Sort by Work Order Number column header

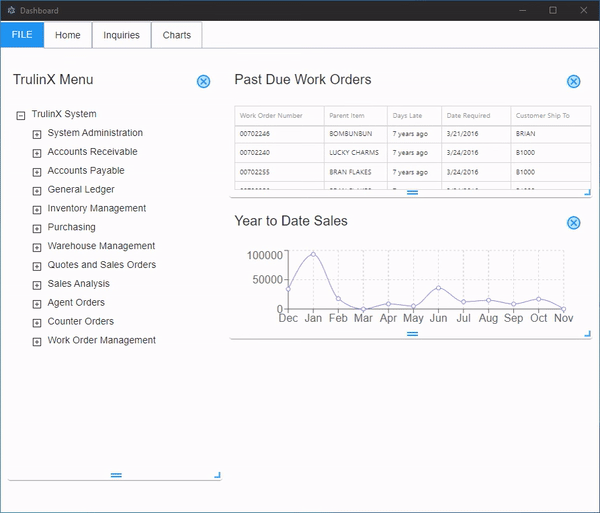click(279, 116)
